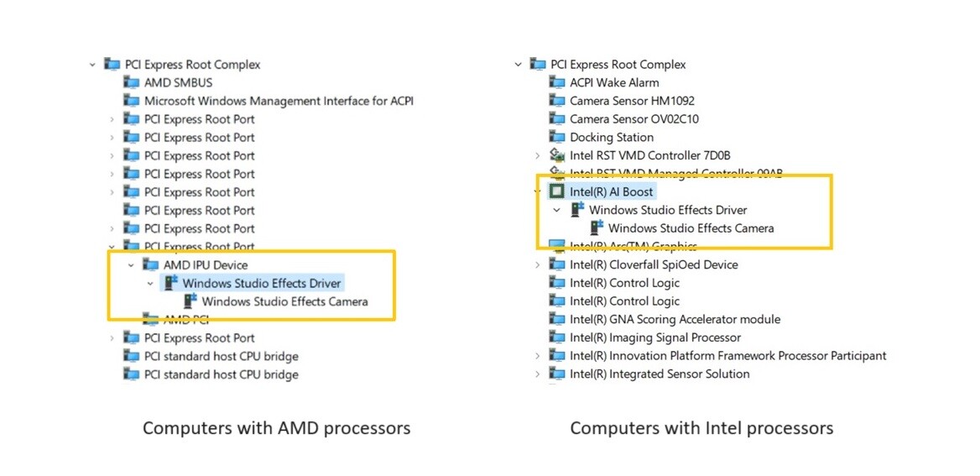Click the Windows Studio Effects Camera icon under Intel AI Boost
Image resolution: width=980 pixels, height=476 pixels.
(597, 228)
